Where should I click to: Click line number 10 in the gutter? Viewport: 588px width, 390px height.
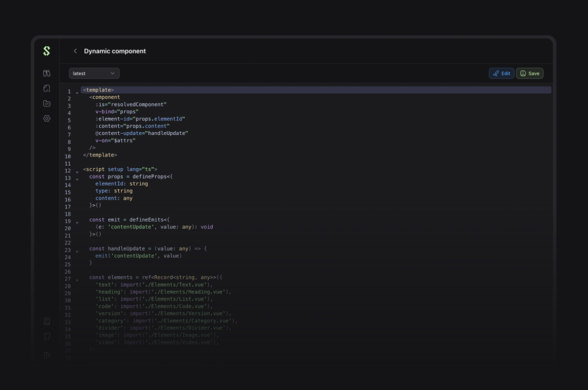click(x=68, y=156)
